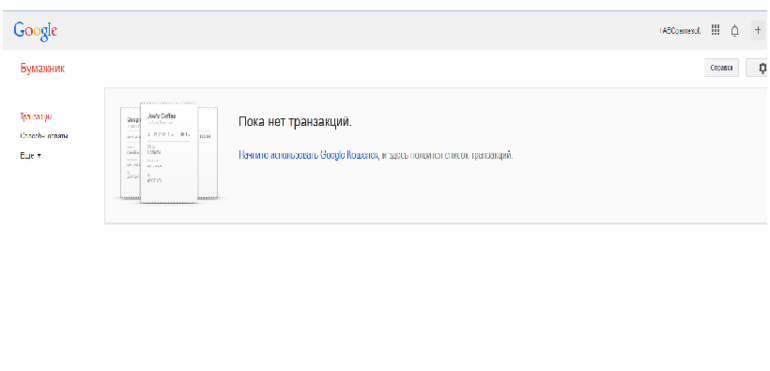The height and width of the screenshot is (371, 770).
Task: Show notifications via the bell icon
Action: (735, 30)
